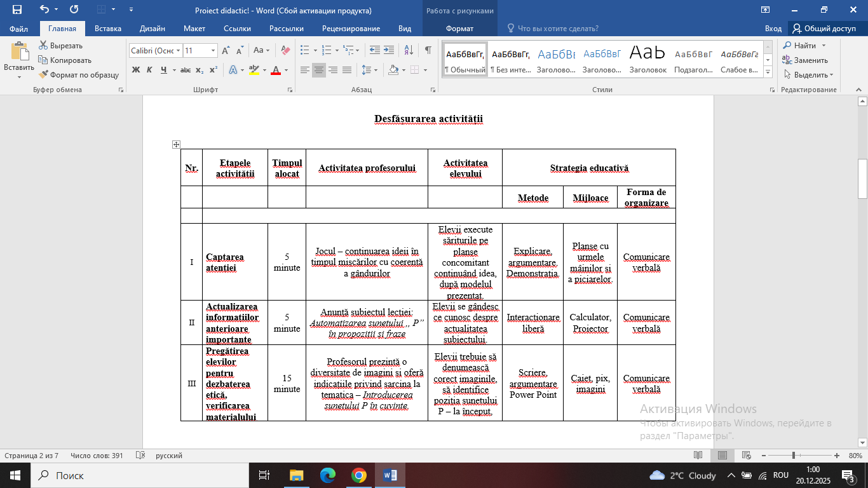Screen dimensions: 868x488
Task: Click the table move handle above the table
Action: [176, 145]
